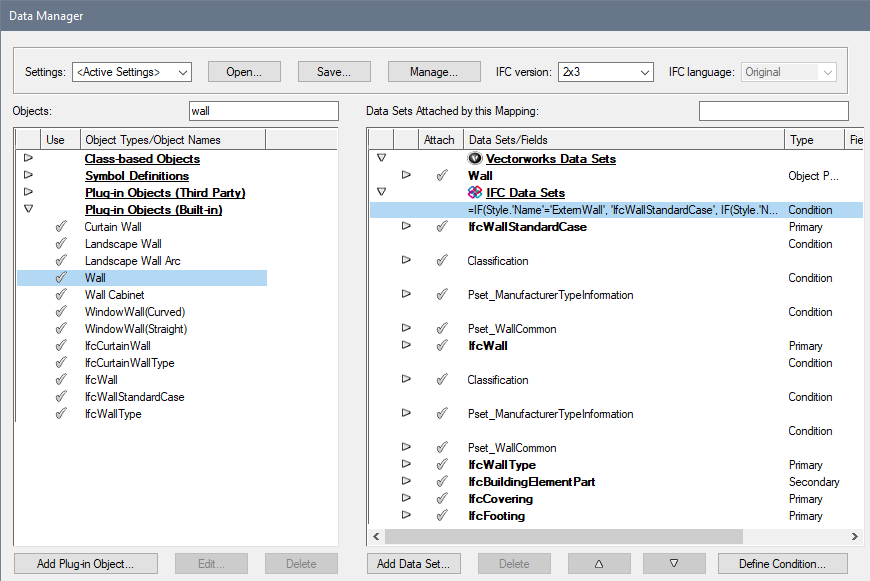The image size is (870, 581).
Task: Click the Objects search field containing wall
Action: click(x=264, y=111)
